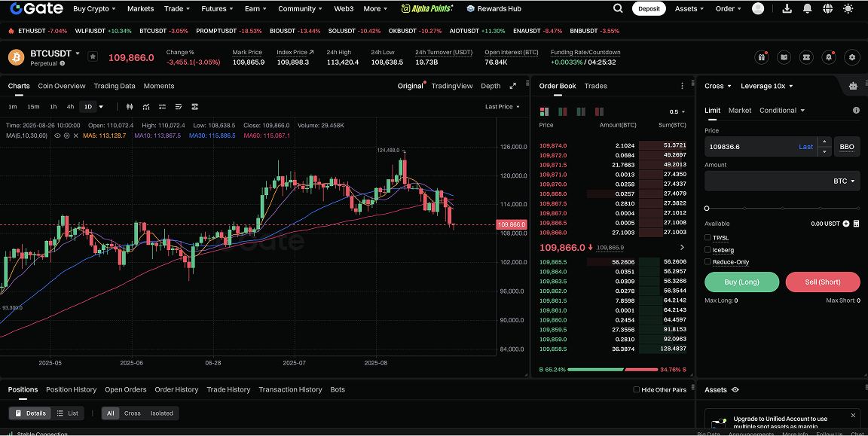Change order book depth 0.5 dropdown
The image size is (868, 436).
click(677, 111)
